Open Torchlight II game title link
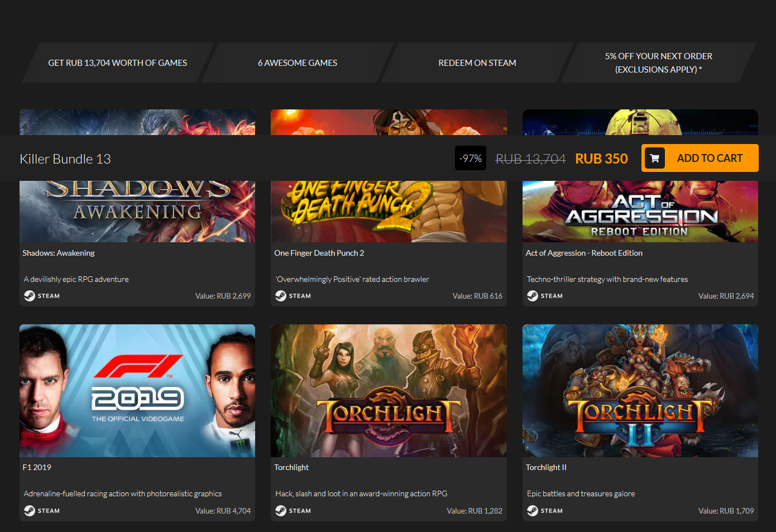Screen dimensions: 776x532 point(546,467)
